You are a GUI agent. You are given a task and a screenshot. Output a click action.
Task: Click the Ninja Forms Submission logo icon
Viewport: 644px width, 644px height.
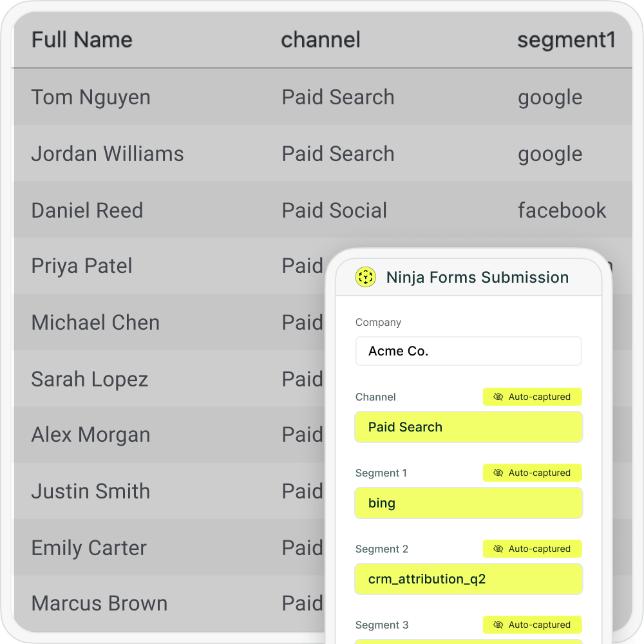pos(365,277)
